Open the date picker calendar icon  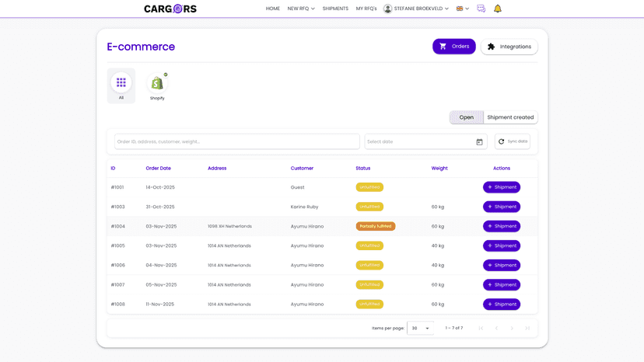point(479,141)
